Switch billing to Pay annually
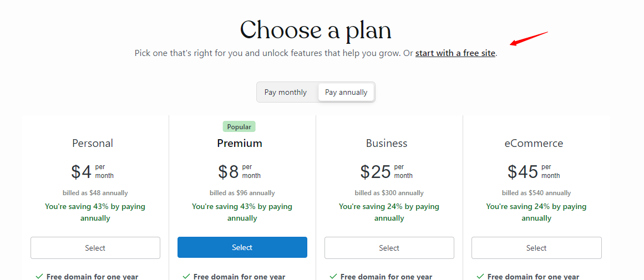This screenshot has width=644, height=280. pos(346,92)
